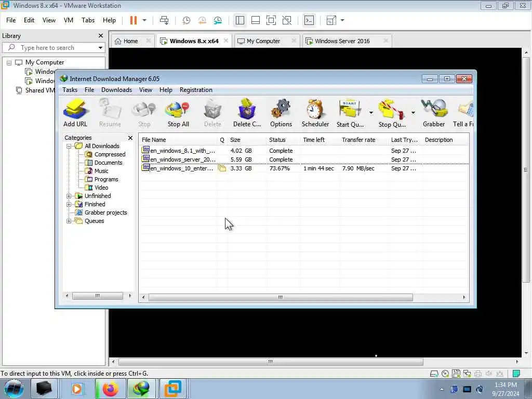Click the Add URL toolbar icon in IDM
Viewport: 532px width, 399px height.
point(75,113)
